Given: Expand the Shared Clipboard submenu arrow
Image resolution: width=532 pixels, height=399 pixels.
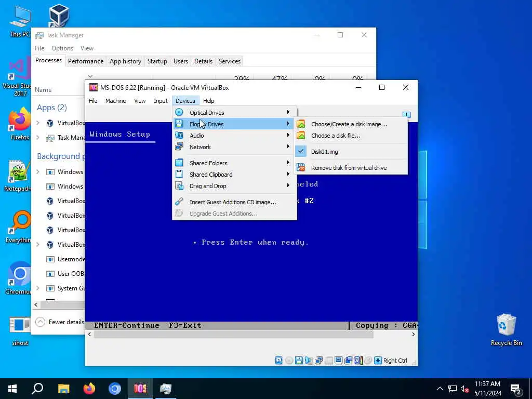Looking at the screenshot, I should [x=288, y=174].
